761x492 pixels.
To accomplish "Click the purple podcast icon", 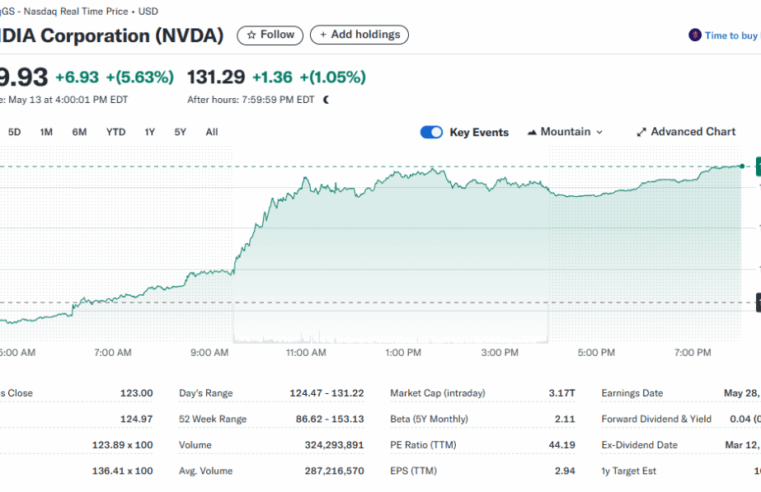I will [695, 35].
